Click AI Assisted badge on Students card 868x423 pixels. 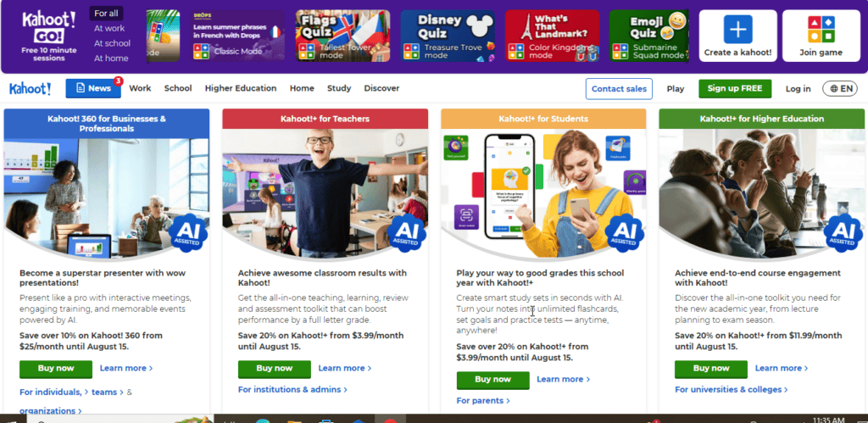pos(625,232)
